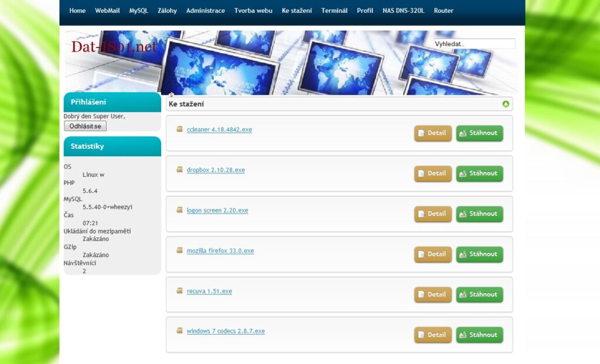Click the file icon beside ccleaner 4.18.4842.exe

pyautogui.click(x=180, y=129)
